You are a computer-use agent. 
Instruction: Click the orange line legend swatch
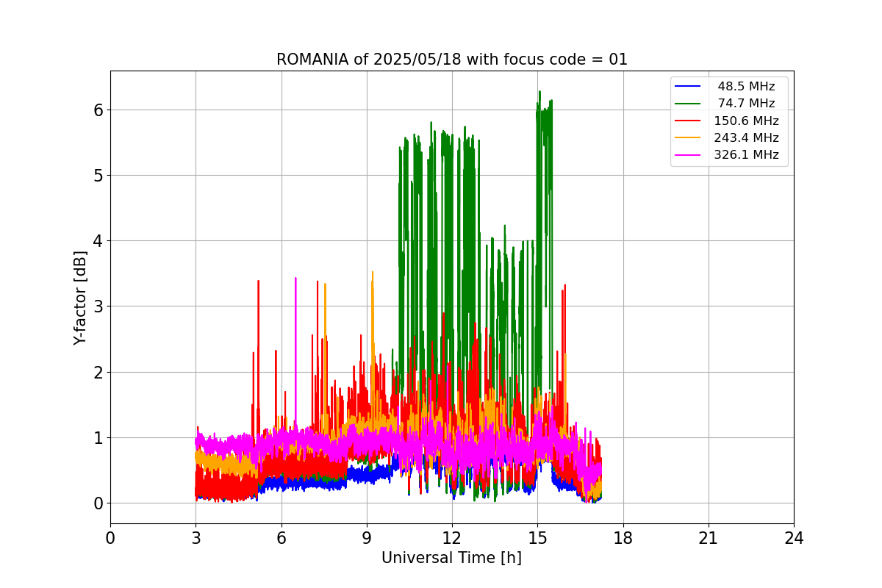[x=689, y=138]
